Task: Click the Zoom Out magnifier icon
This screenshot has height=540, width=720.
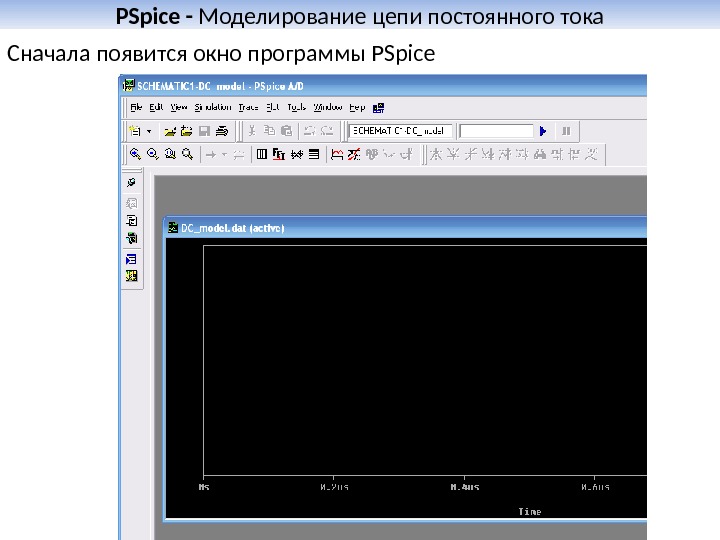Action: 152,154
